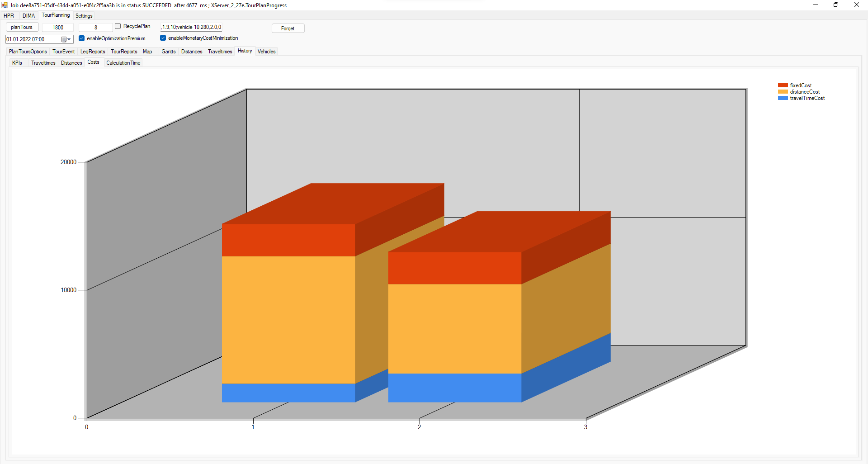Switch to the Vehicles tab
This screenshot has height=464, width=868.
click(x=266, y=52)
